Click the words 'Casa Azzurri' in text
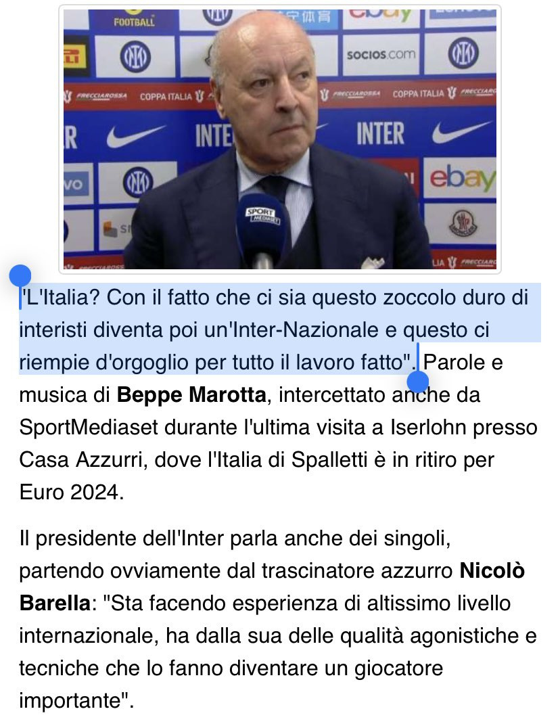Image resolution: width=560 pixels, height=728 pixels. (x=83, y=459)
